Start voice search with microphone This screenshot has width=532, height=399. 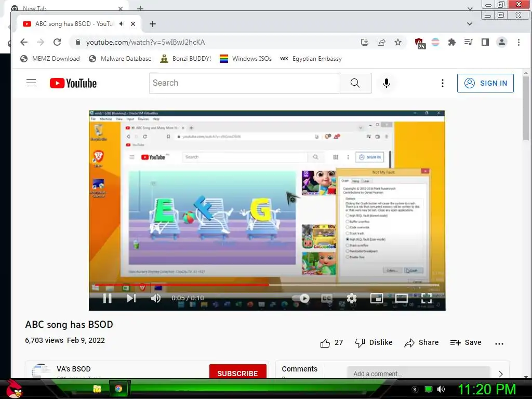point(386,83)
